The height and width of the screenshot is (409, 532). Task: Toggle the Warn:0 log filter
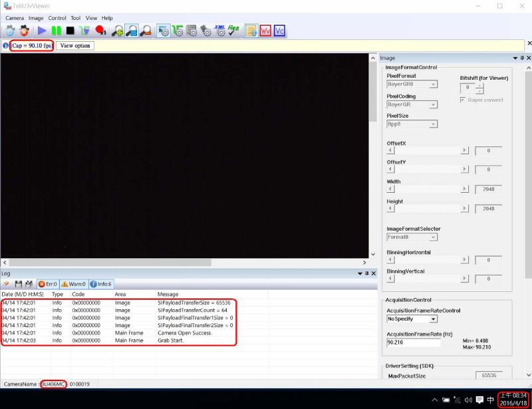click(x=73, y=284)
